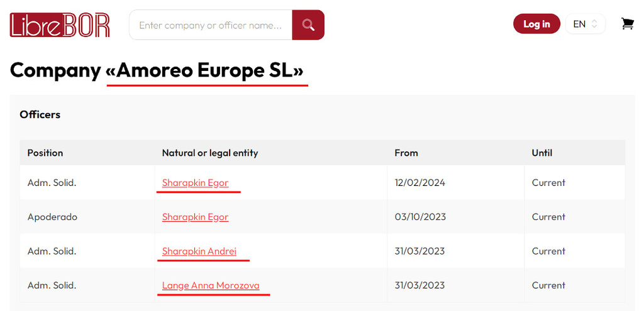This screenshot has height=311, width=644.
Task: Click the magnifying glass search button
Action: tap(308, 25)
